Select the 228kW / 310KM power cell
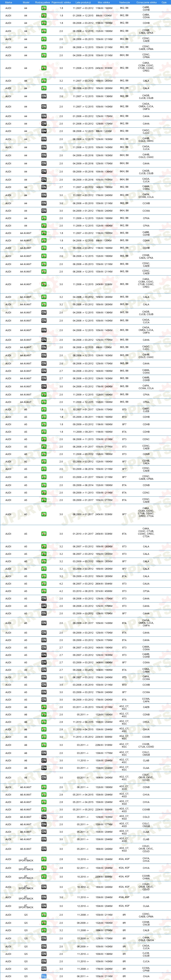 point(104,745)
